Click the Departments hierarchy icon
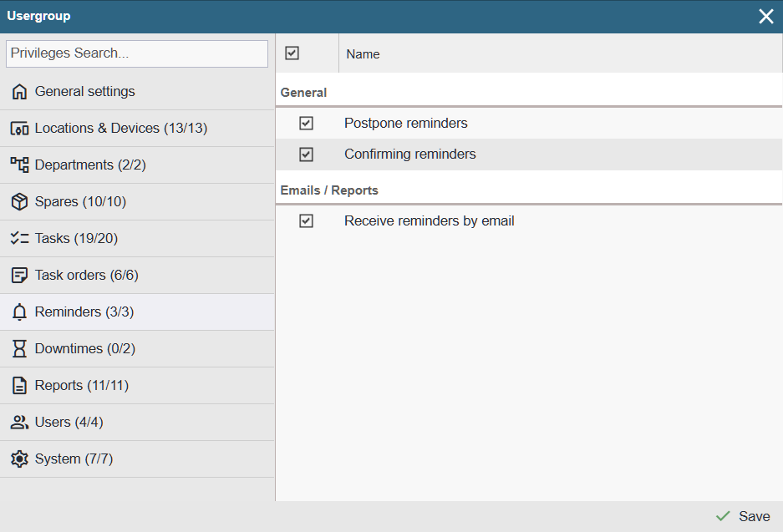 click(x=19, y=165)
